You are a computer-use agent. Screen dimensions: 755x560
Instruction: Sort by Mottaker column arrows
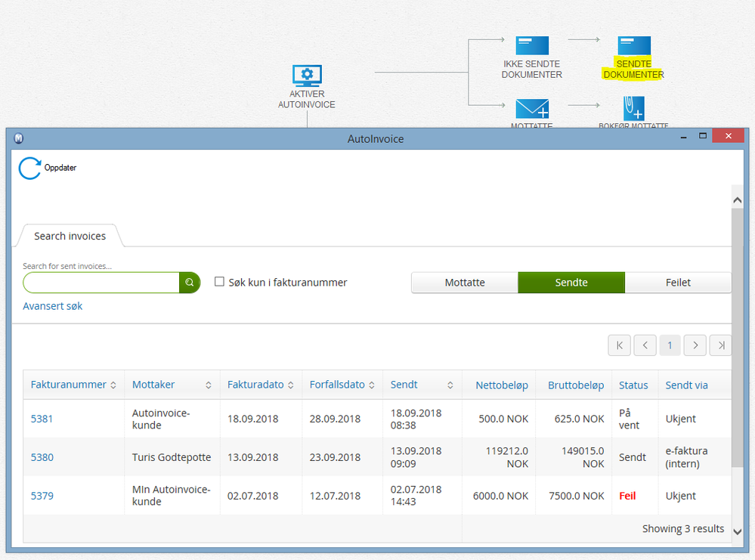tap(209, 385)
